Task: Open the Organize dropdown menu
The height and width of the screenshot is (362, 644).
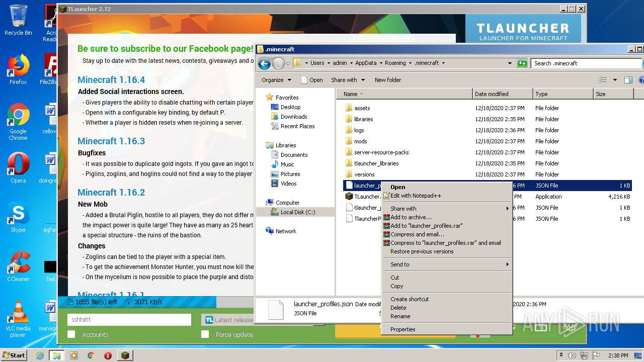Action: click(276, 80)
